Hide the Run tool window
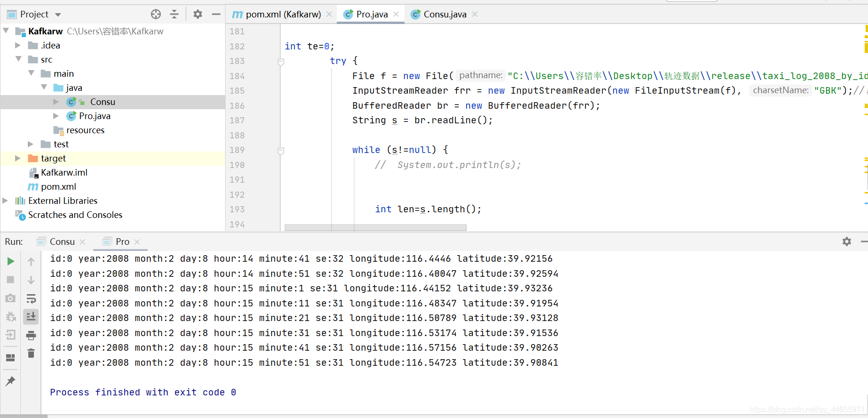This screenshot has width=868, height=418. [864, 241]
